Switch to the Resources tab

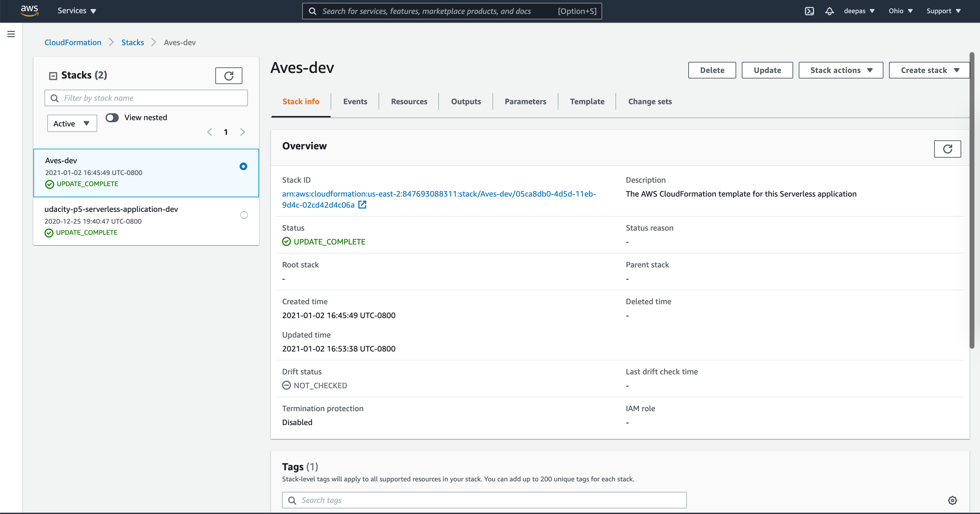click(409, 101)
